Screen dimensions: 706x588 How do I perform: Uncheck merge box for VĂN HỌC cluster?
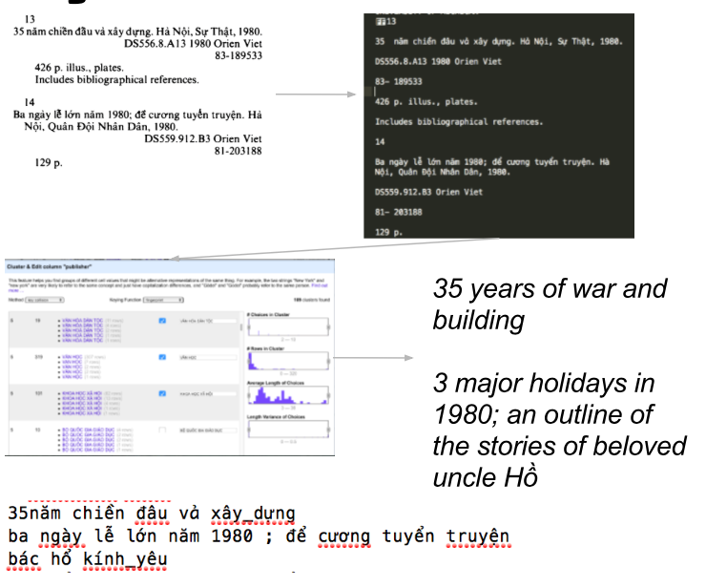click(x=163, y=357)
